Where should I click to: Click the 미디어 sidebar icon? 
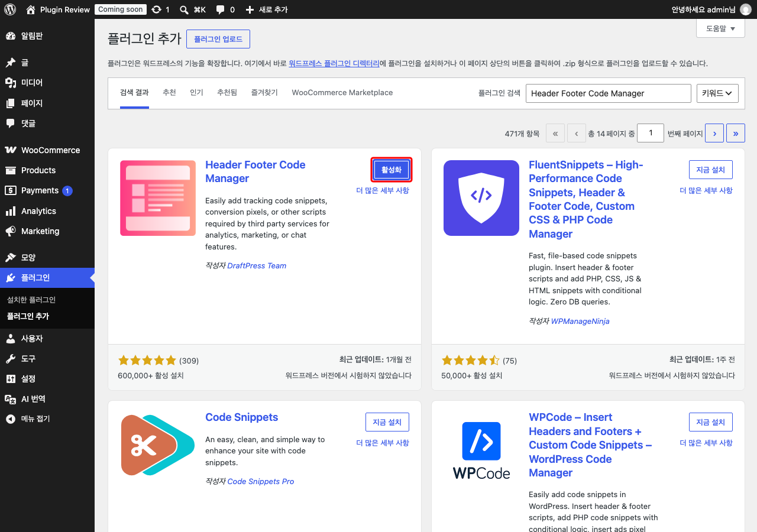[10, 83]
